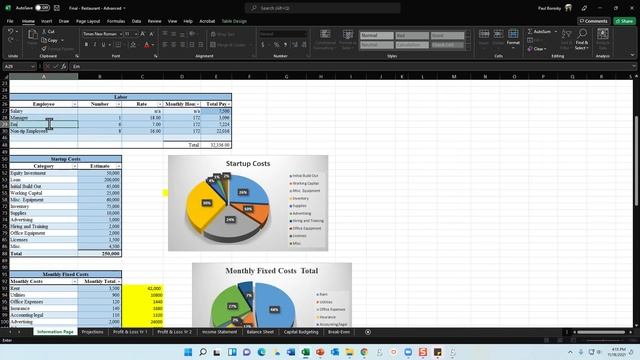Open the taskbar search magnifier
The width and height of the screenshot is (640, 360).
tap(203, 352)
